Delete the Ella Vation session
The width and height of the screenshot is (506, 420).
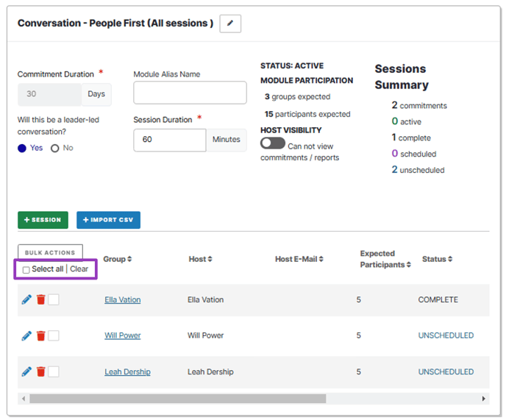click(x=40, y=300)
